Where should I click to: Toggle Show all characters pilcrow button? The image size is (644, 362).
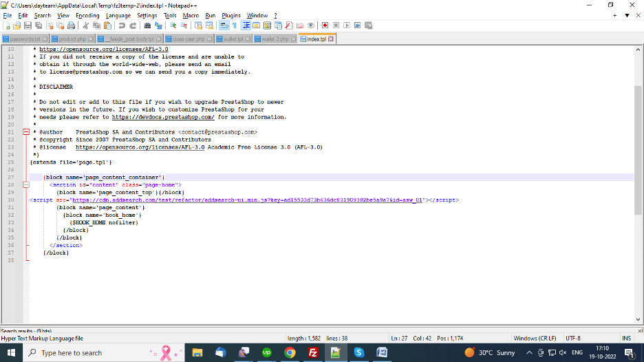coord(234,25)
